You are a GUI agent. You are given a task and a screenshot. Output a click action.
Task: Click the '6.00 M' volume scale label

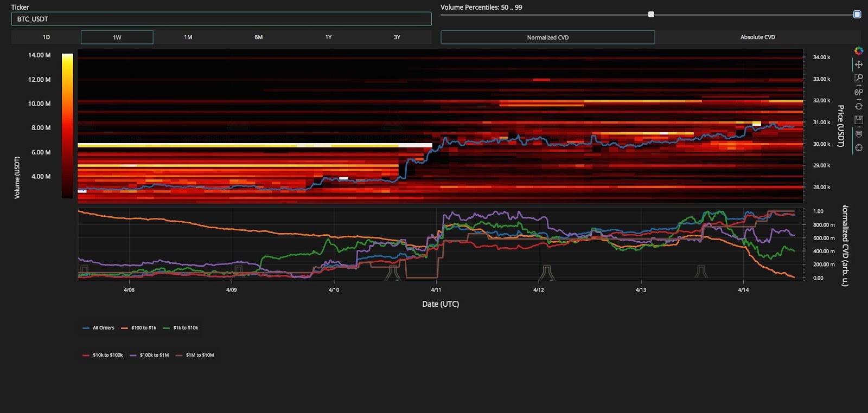(x=41, y=152)
